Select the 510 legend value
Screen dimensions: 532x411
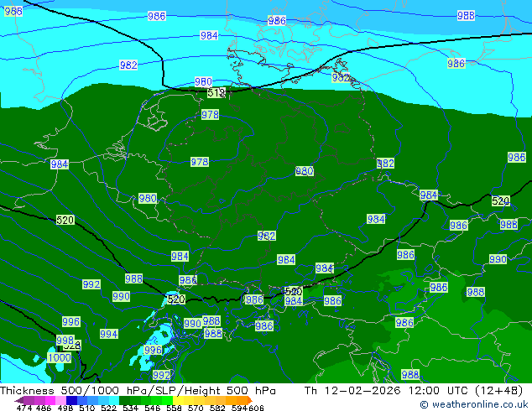[x=87, y=408]
